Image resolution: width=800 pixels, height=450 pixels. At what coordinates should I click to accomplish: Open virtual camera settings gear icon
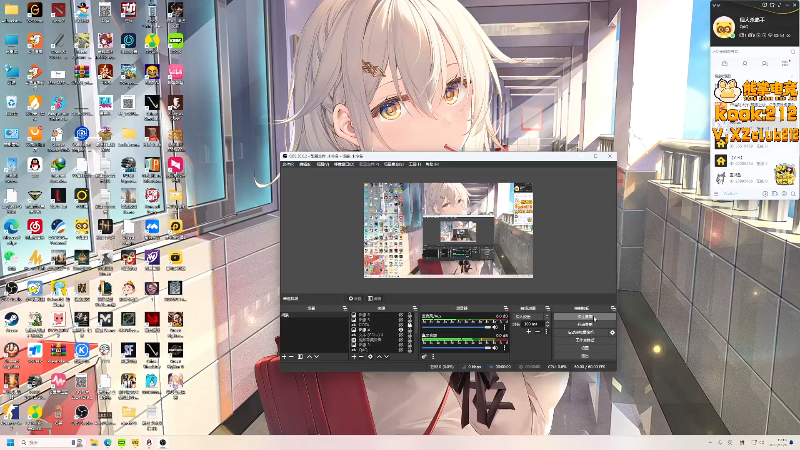coord(612,332)
